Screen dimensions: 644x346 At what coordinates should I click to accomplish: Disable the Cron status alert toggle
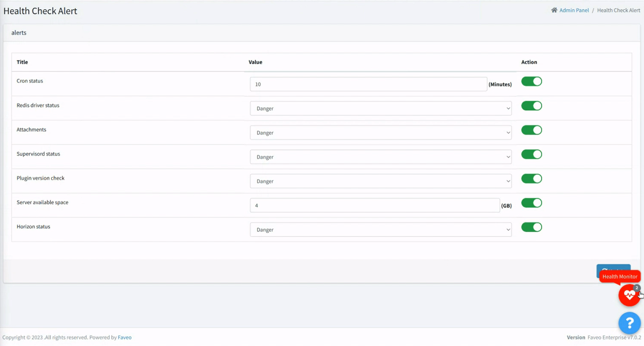(x=531, y=81)
